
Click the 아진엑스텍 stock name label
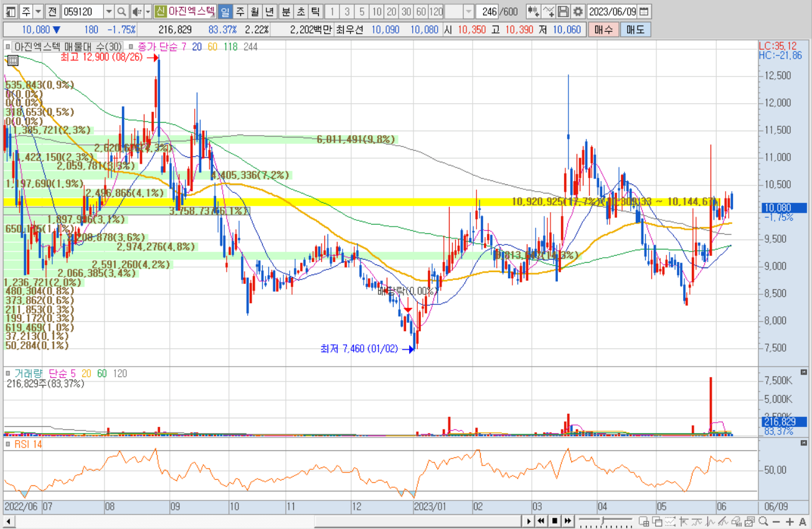click(192, 11)
